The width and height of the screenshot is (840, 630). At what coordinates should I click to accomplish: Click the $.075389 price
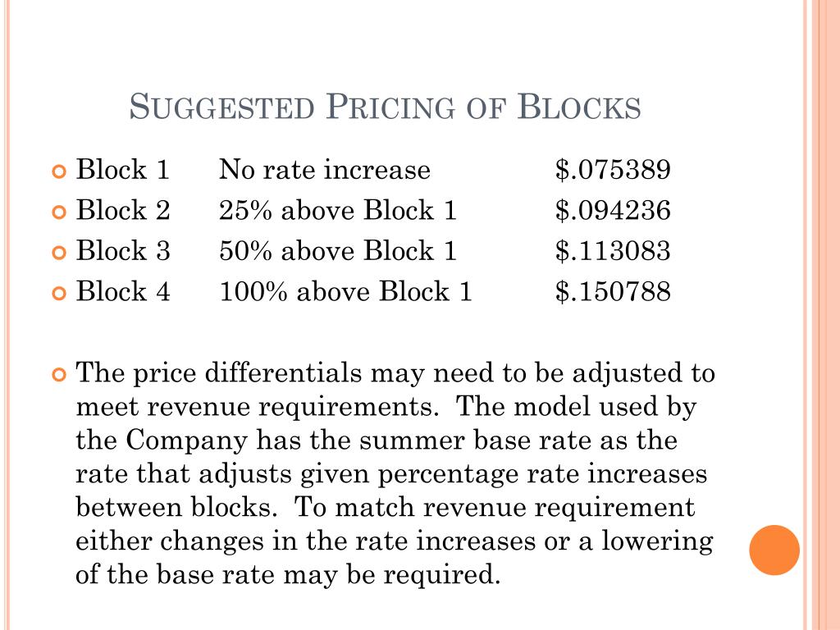point(613,169)
